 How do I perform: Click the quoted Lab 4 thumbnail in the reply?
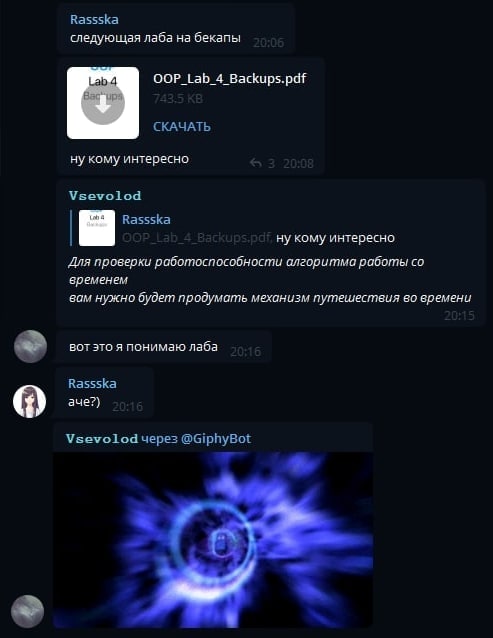point(97,228)
